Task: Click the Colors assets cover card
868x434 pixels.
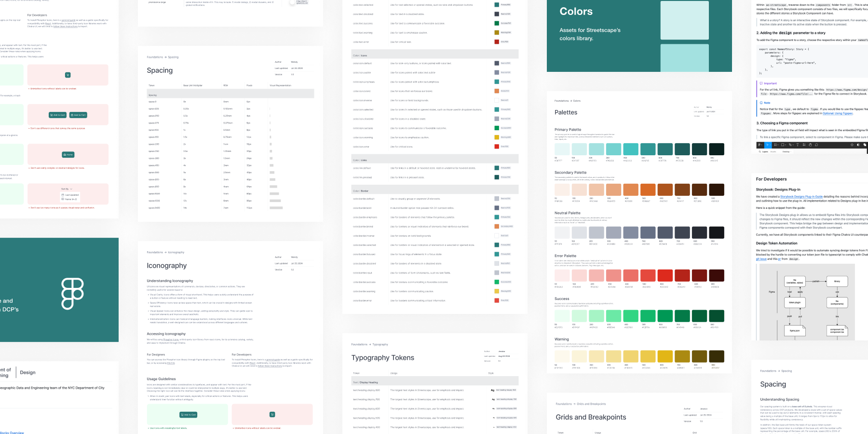Action: click(639, 36)
